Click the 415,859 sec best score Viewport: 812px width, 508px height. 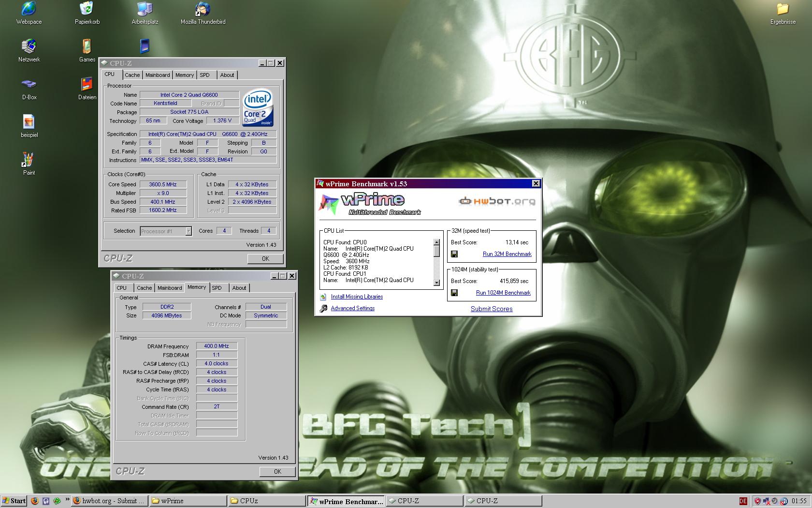514,281
